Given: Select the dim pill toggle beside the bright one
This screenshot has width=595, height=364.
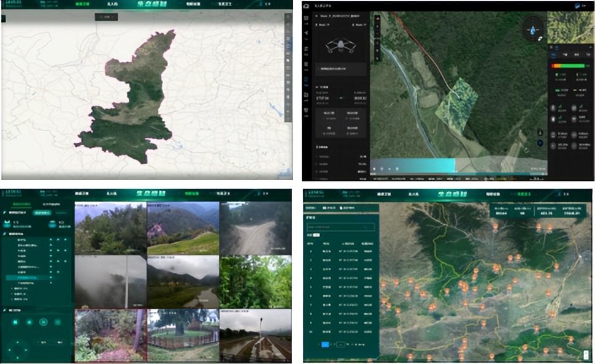Looking at the screenshot, I should (61, 213).
